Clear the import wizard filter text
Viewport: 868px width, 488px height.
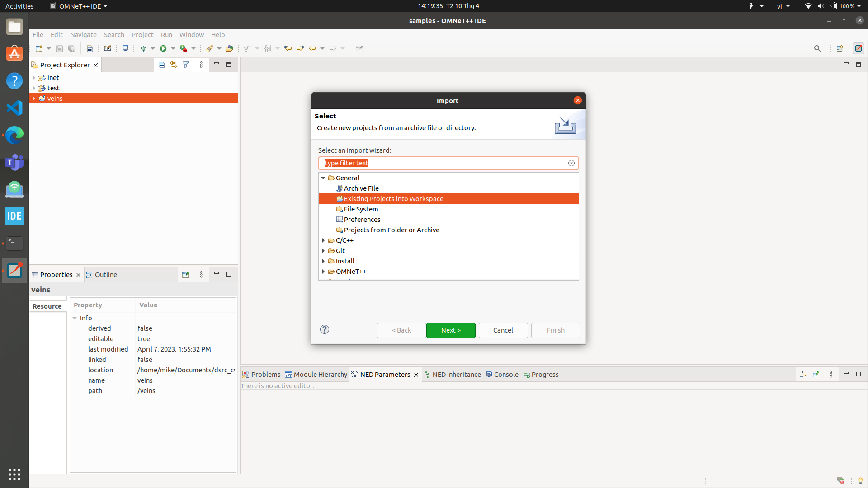click(571, 163)
